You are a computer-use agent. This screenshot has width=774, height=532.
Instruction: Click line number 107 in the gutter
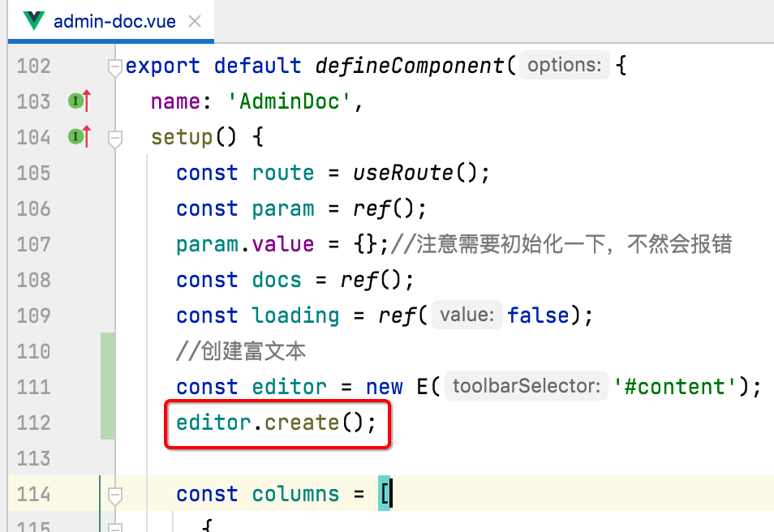point(32,244)
